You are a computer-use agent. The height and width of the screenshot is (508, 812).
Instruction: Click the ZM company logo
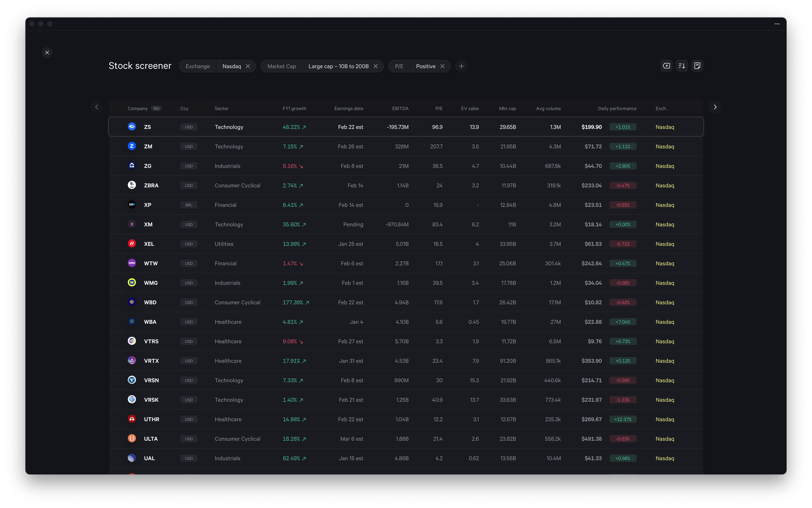pos(132,146)
